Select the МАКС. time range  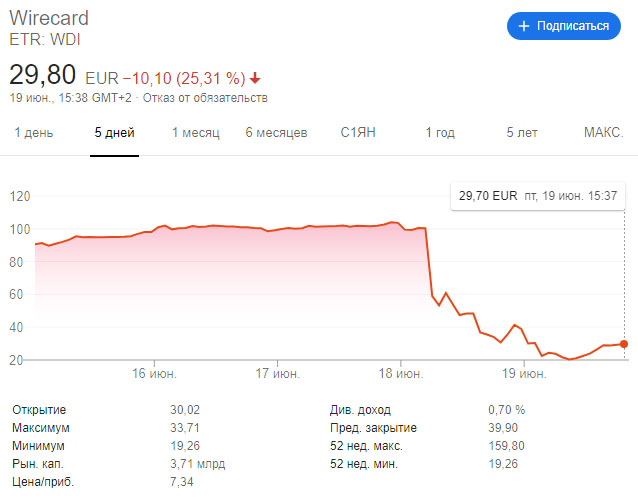coord(603,133)
